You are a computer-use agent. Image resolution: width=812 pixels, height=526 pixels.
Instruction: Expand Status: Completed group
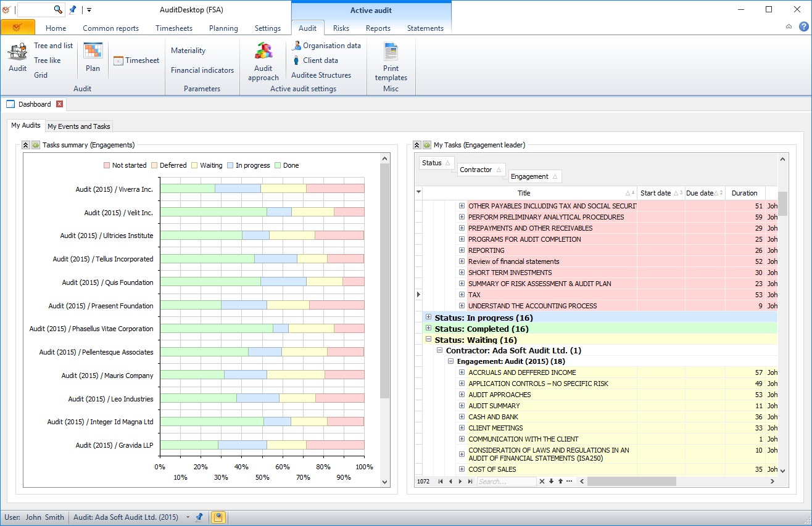(x=428, y=328)
